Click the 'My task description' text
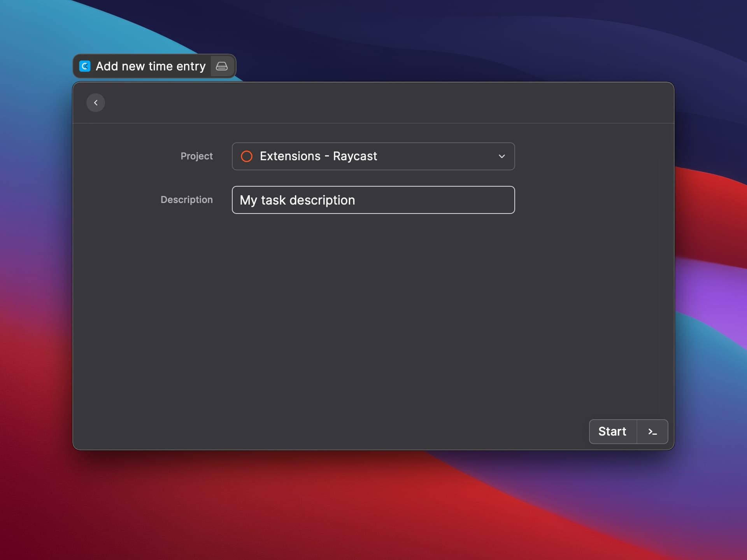The width and height of the screenshot is (747, 560). click(297, 200)
